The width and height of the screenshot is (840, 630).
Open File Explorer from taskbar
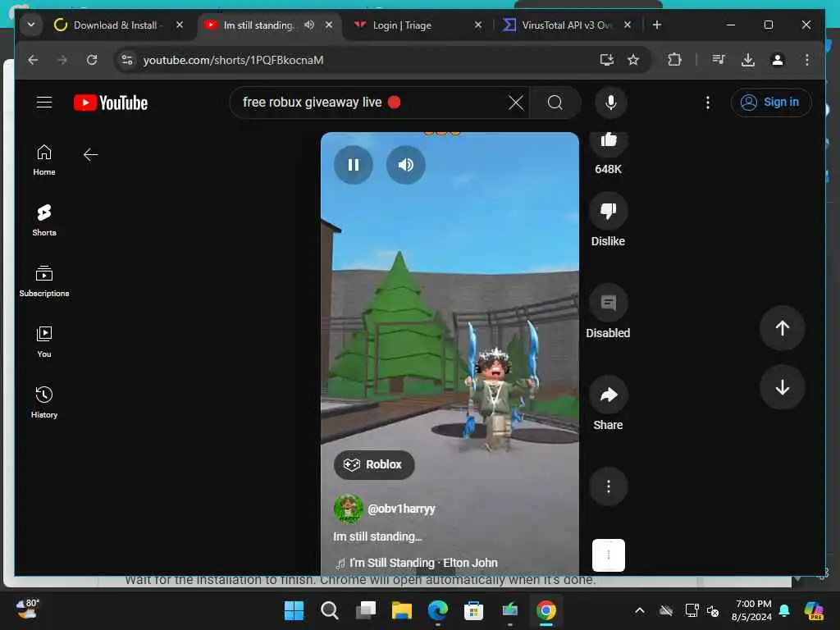pos(402,610)
